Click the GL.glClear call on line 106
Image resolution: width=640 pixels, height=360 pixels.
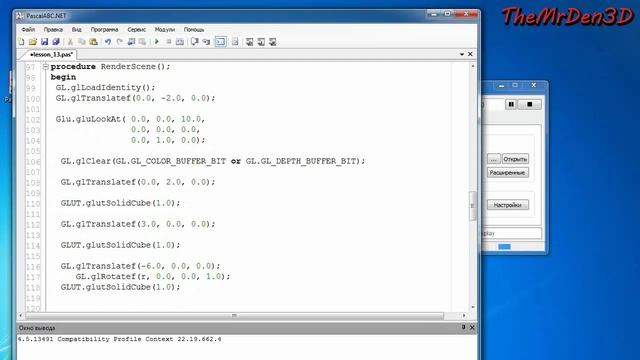(x=213, y=161)
